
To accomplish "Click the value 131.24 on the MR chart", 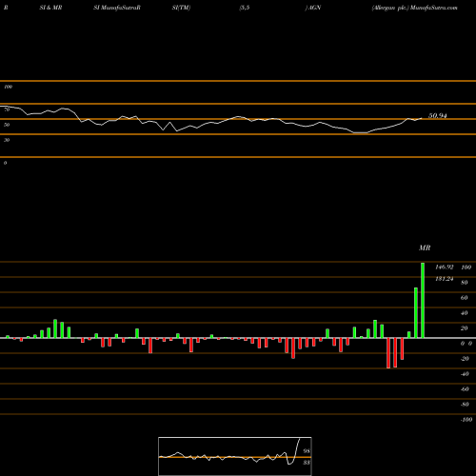I will click(445, 279).
